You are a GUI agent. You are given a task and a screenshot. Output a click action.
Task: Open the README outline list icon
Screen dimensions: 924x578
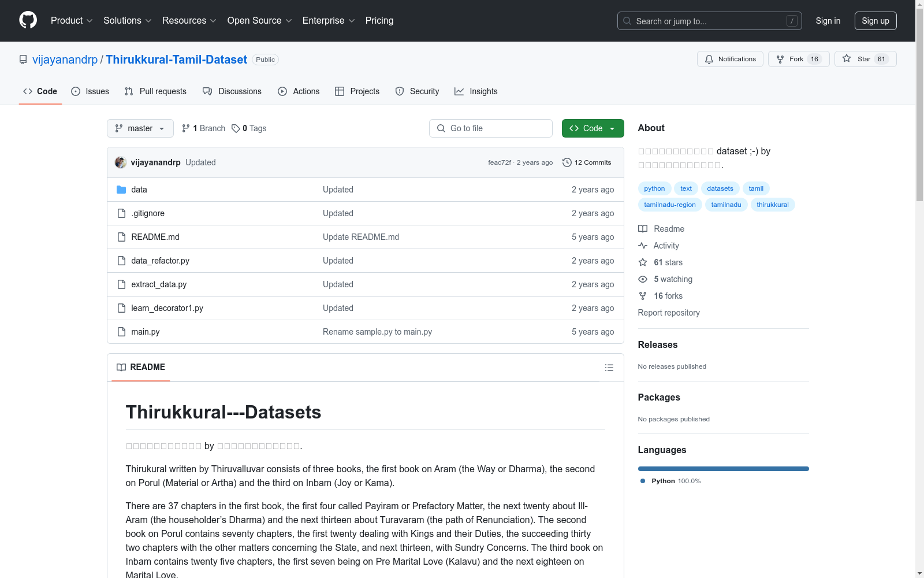[609, 368]
